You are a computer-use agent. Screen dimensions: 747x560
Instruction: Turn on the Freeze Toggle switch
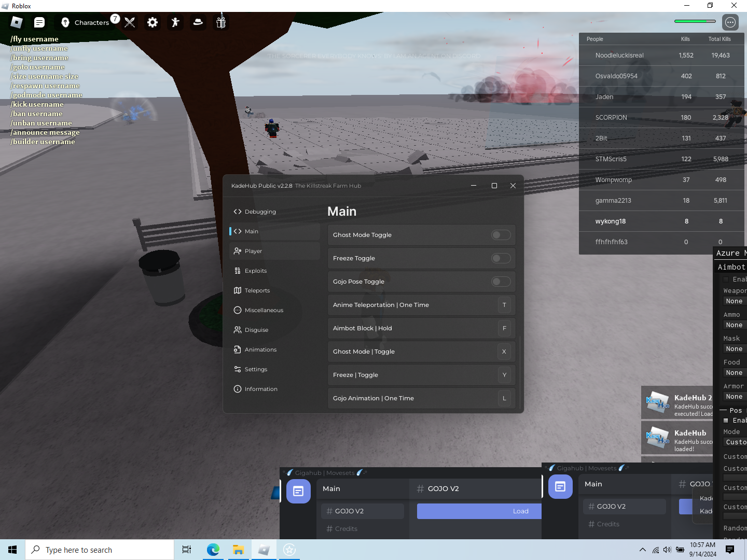(501, 258)
